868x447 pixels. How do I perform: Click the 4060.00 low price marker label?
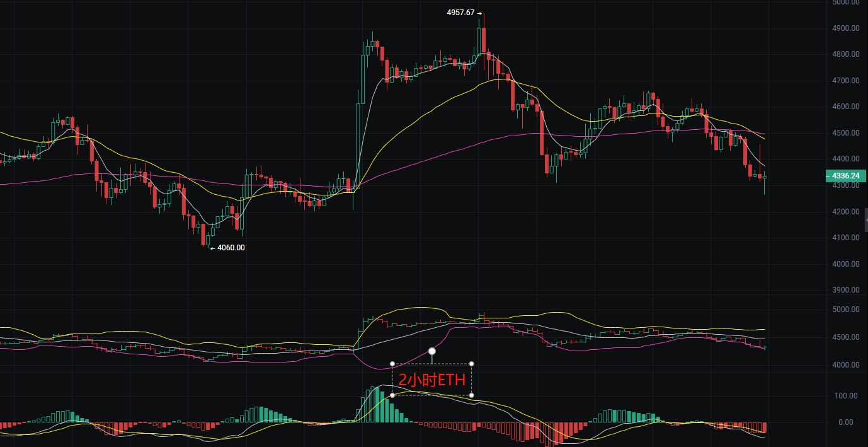(x=231, y=248)
